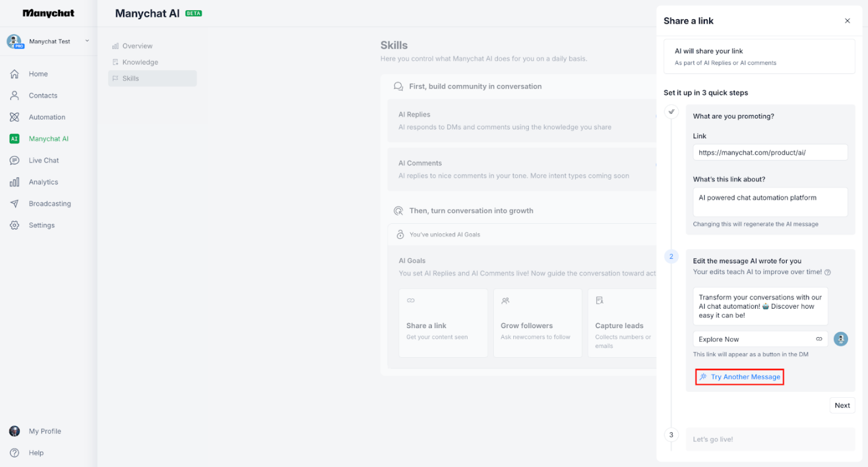Edit the promoted link URL field

pyautogui.click(x=770, y=152)
